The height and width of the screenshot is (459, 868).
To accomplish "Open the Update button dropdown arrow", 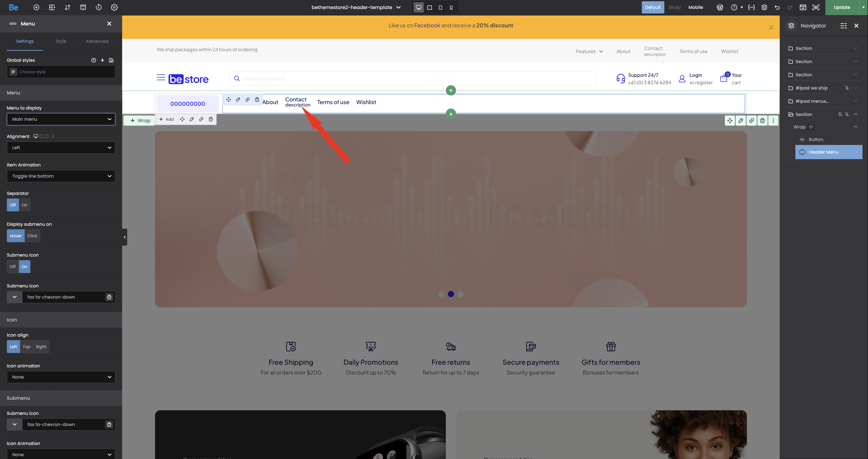I will coord(863,7).
